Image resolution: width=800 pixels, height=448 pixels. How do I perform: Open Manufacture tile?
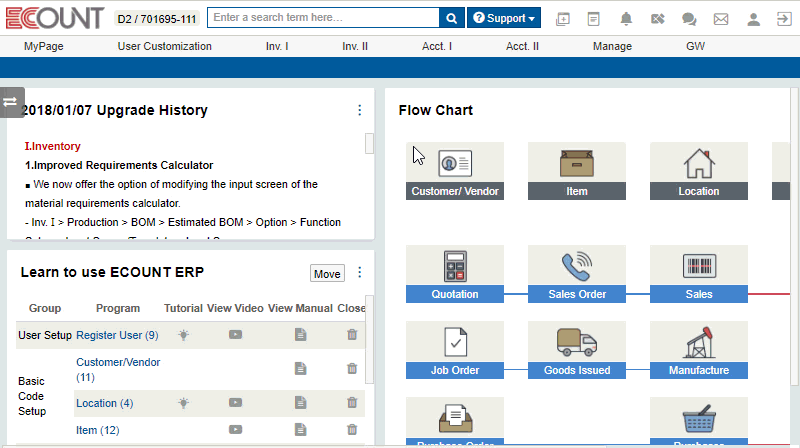(698, 350)
